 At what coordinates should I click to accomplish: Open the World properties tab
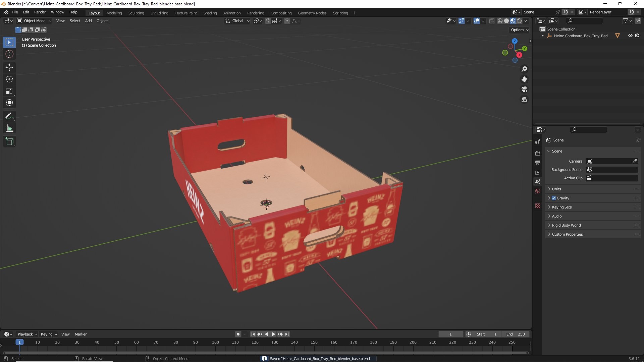point(538,191)
